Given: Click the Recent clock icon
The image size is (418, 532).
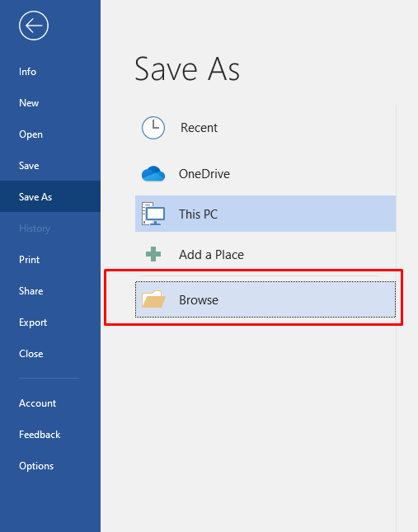Looking at the screenshot, I should [x=153, y=128].
